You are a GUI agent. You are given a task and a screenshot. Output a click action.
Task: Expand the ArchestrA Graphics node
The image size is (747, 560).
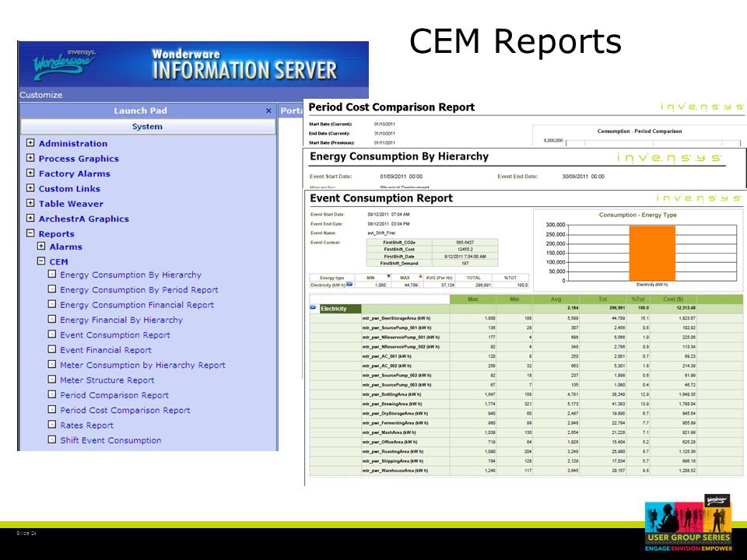point(30,218)
